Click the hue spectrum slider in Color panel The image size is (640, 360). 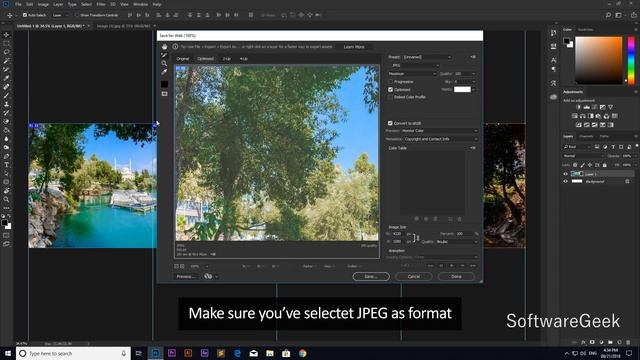[631, 60]
